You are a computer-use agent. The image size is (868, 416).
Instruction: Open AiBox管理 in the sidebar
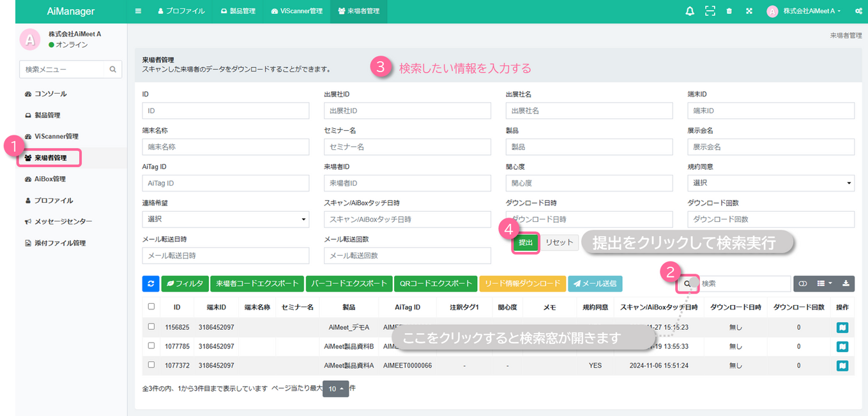(45, 179)
